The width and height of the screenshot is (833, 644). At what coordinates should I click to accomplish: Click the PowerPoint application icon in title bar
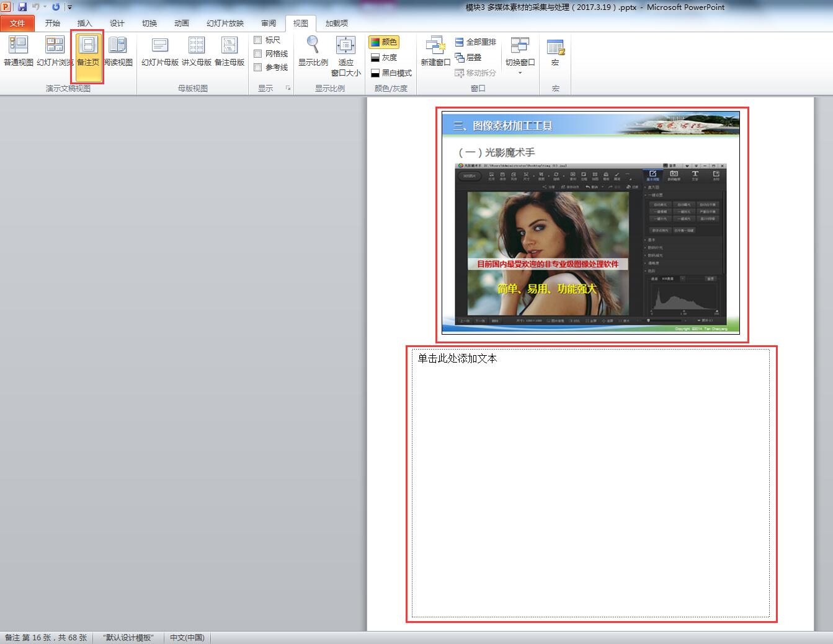tap(6, 7)
